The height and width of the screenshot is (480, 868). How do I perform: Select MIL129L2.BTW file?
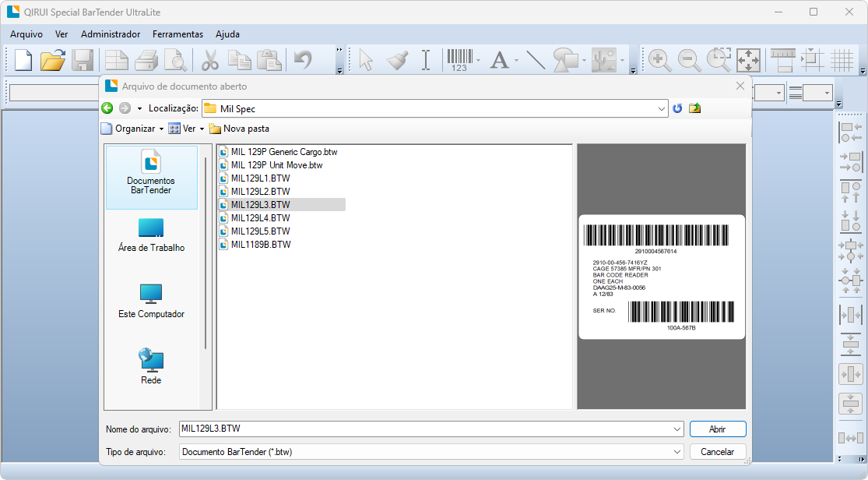click(x=255, y=192)
